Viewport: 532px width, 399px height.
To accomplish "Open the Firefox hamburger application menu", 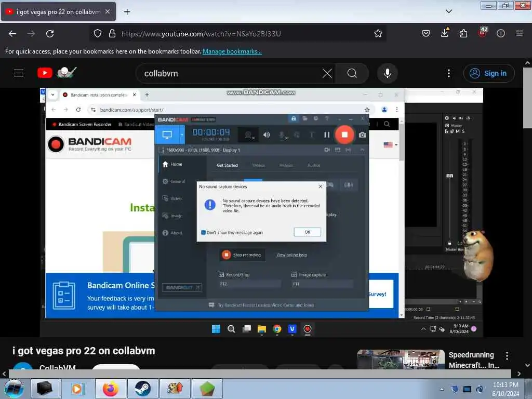I will tap(519, 33).
